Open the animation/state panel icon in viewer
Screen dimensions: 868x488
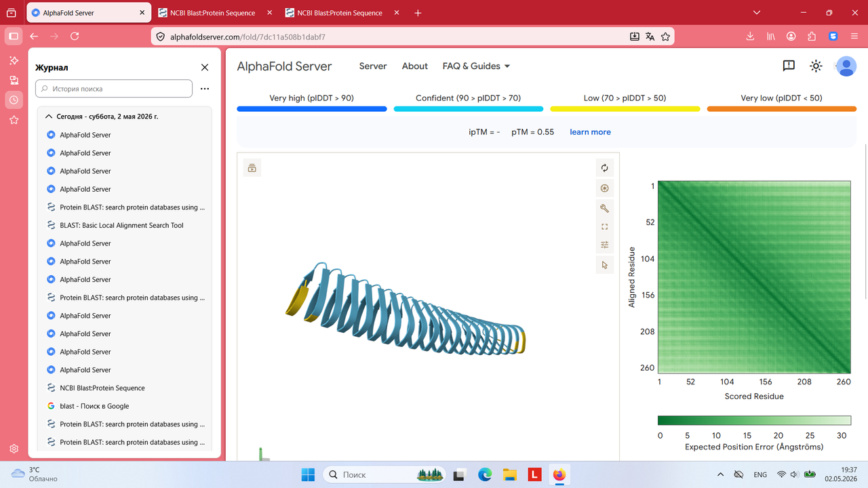[x=252, y=168]
